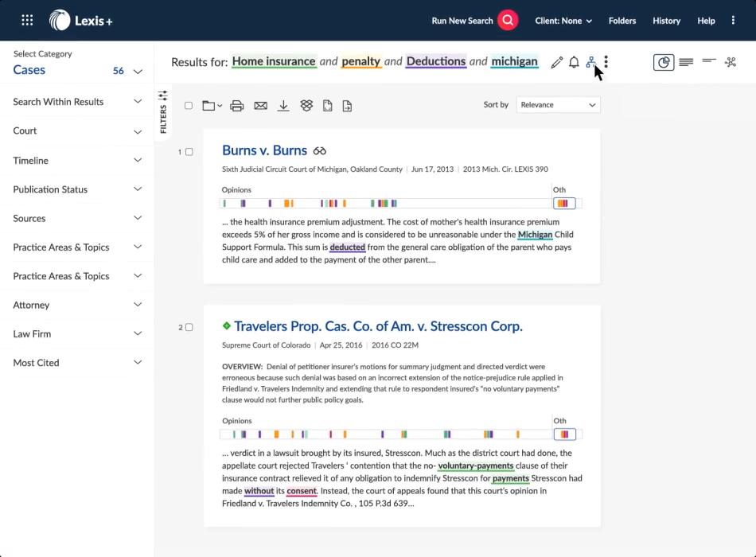The image size is (756, 557).
Task: Click Opinions term bar for Travelers result
Action: pos(386,434)
